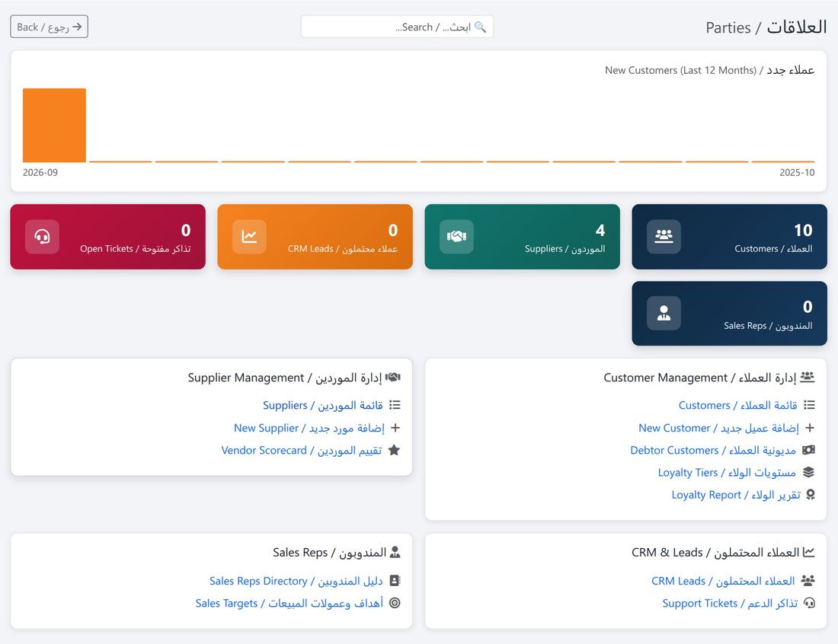
Task: Open Debtor Customers link
Action: tap(713, 450)
